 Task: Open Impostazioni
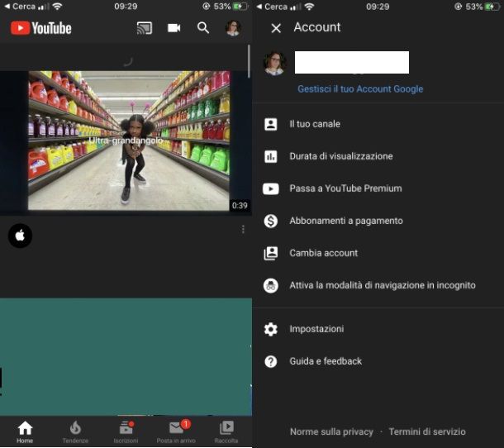pyautogui.click(x=378, y=329)
